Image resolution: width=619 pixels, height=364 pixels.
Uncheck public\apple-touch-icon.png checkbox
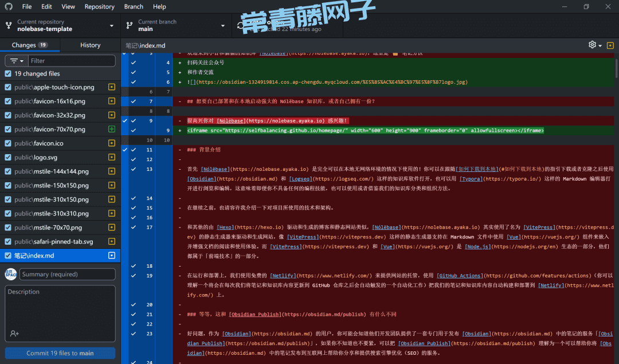click(8, 87)
